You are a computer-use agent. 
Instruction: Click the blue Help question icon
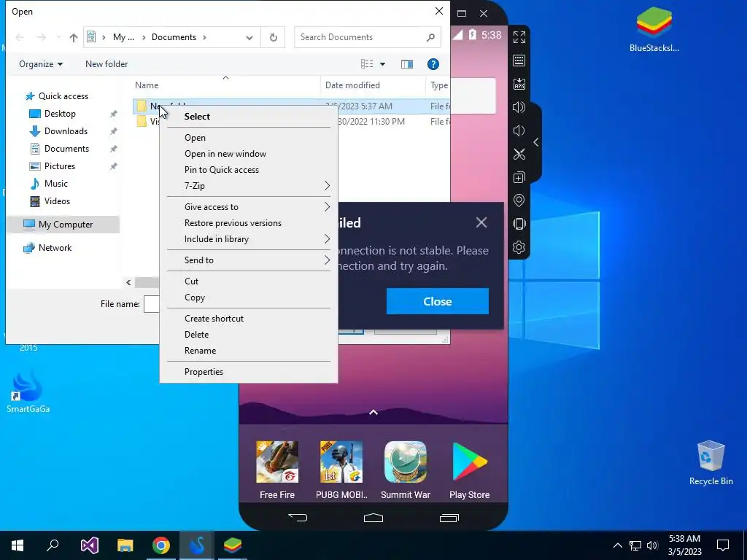433,64
